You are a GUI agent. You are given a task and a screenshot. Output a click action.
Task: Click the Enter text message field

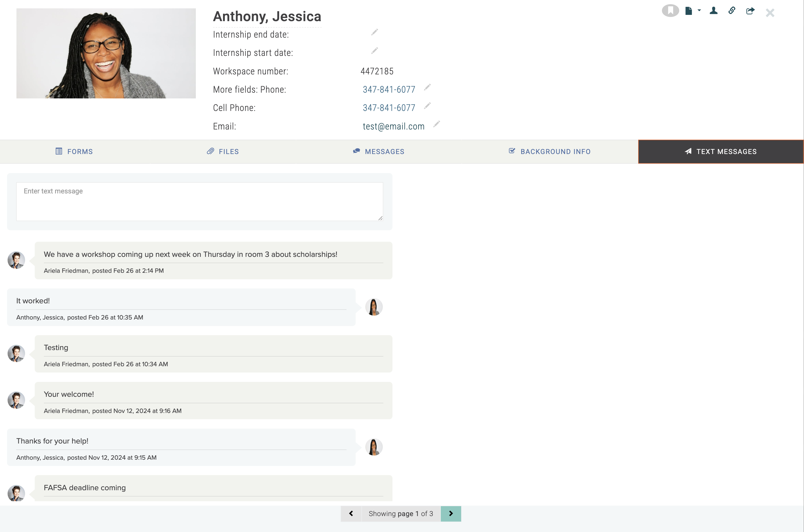click(x=199, y=202)
